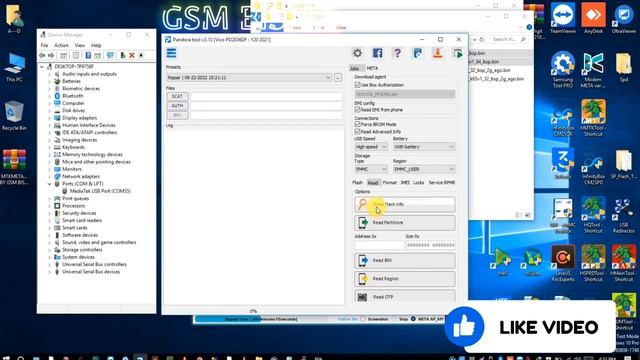
Task: Toggle Read EMI from phone checkbox
Action: tap(358, 110)
